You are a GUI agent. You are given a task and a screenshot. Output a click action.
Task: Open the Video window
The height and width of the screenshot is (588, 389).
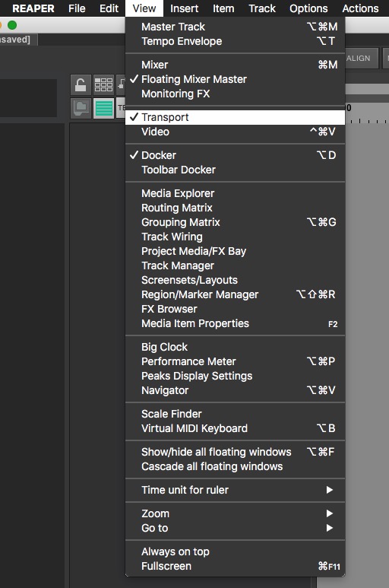[x=235, y=132]
